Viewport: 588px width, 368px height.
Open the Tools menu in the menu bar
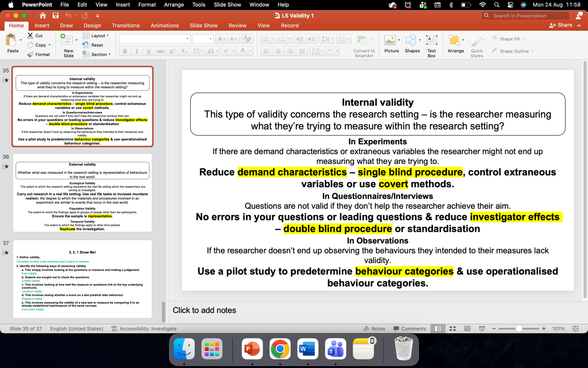click(x=199, y=5)
